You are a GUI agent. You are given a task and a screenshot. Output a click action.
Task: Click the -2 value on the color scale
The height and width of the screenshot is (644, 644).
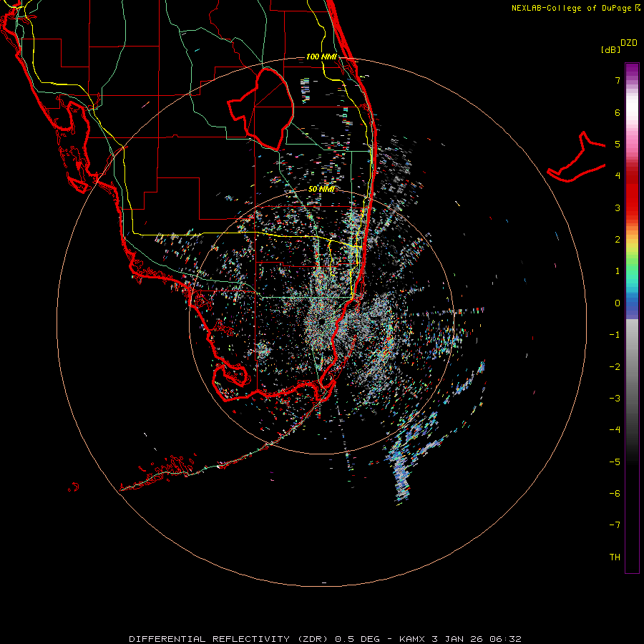[x=615, y=367]
